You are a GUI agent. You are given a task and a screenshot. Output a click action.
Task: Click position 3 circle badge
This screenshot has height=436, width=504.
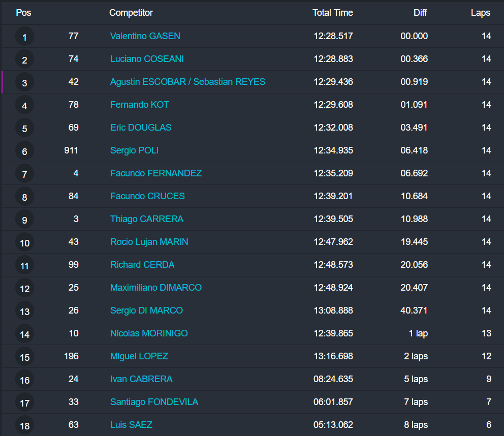pos(24,83)
